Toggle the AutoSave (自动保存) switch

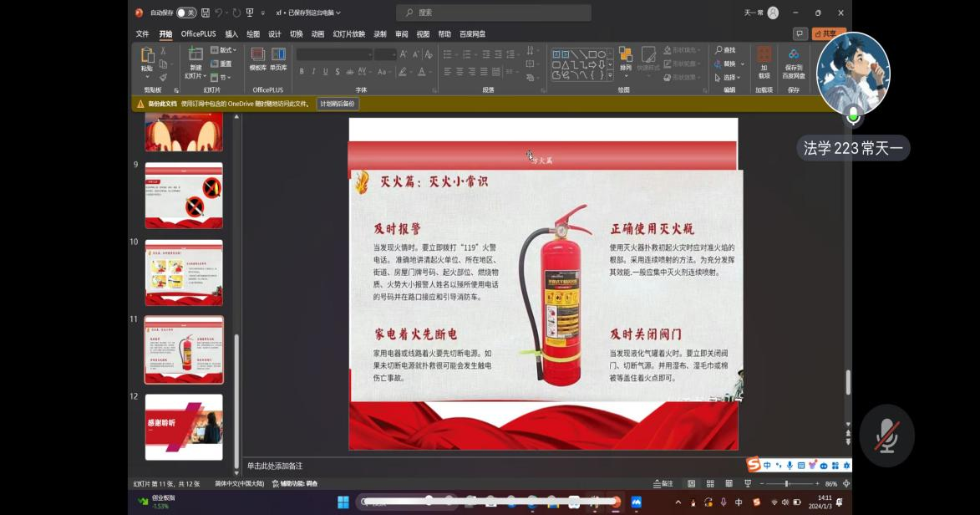tap(185, 13)
